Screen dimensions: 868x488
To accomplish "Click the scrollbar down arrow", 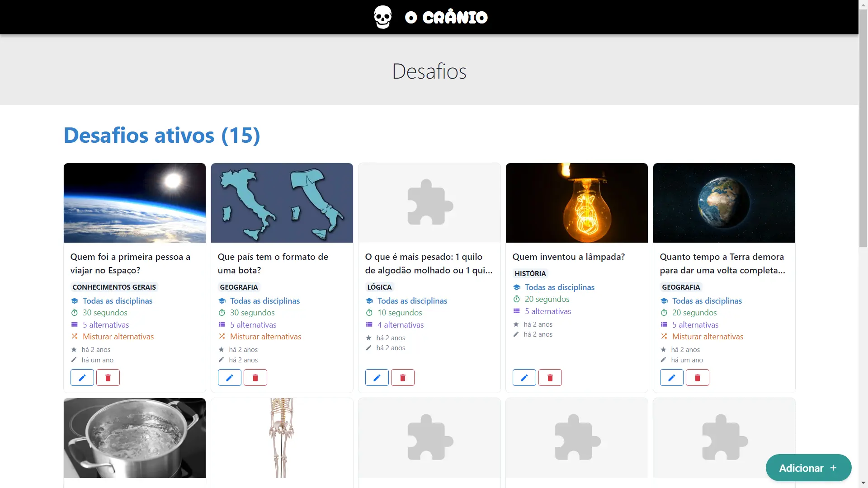I will pyautogui.click(x=863, y=483).
